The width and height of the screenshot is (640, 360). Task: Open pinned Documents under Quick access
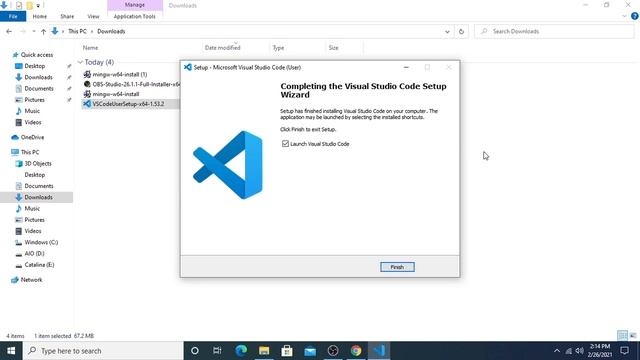click(39, 89)
